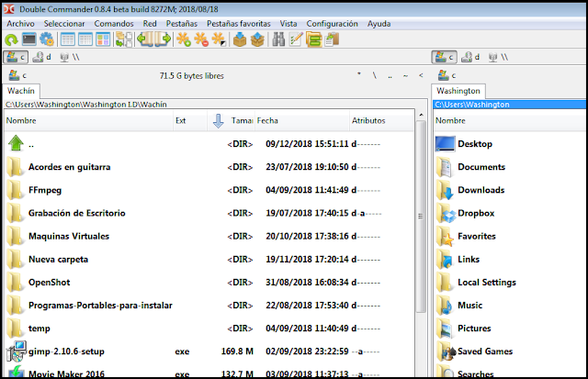Go up with the .. path button
The height and width of the screenshot is (379, 588).
coord(390,75)
